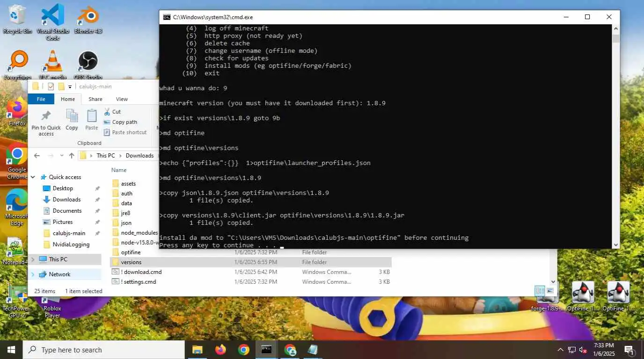Sort by the Name column header
This screenshot has height=359, width=644.
pyautogui.click(x=119, y=170)
